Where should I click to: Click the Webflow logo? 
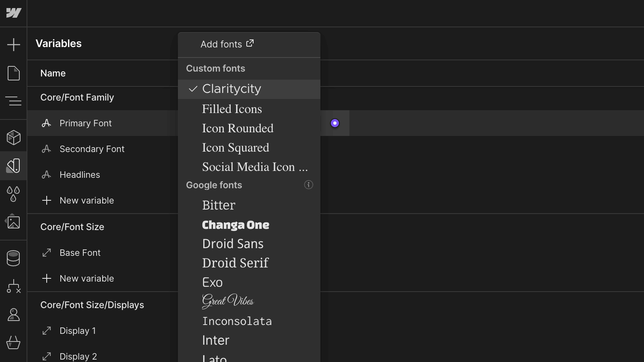14,12
